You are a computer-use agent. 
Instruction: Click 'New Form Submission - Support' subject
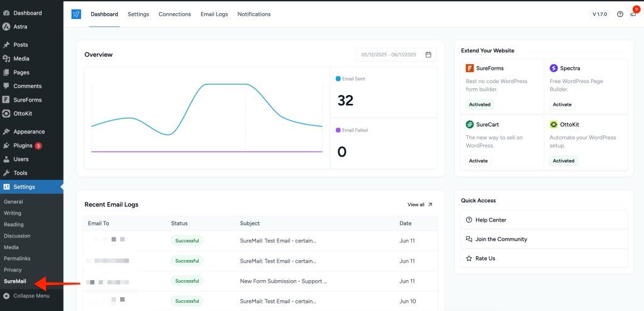[x=284, y=281]
